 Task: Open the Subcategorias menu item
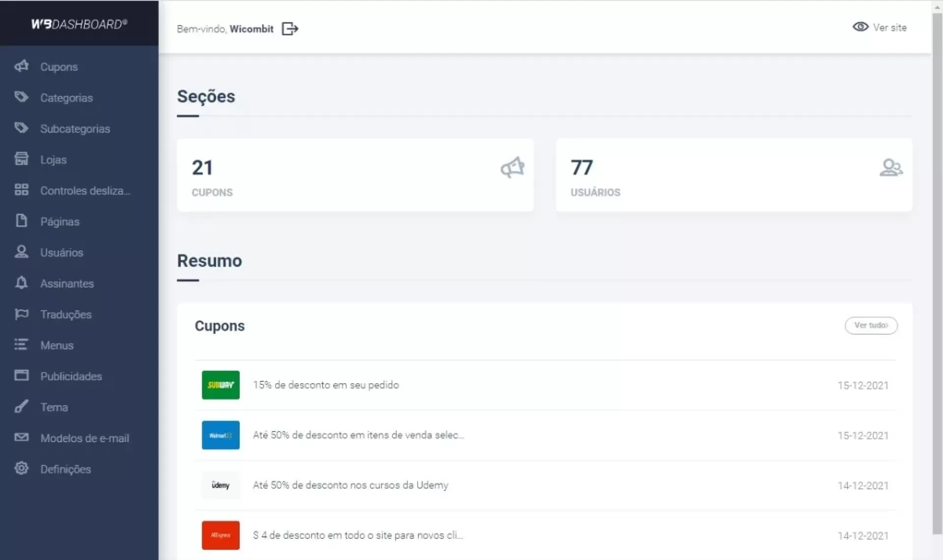75,129
